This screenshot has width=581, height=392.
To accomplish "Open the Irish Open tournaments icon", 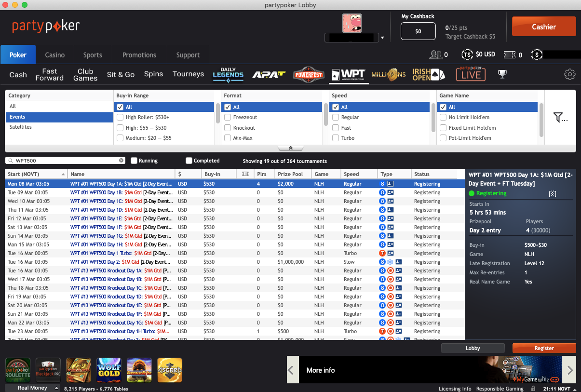I will coord(428,74).
